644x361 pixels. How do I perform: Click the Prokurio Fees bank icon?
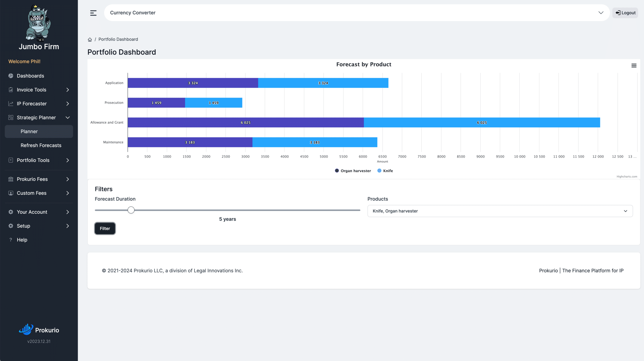[11, 179]
